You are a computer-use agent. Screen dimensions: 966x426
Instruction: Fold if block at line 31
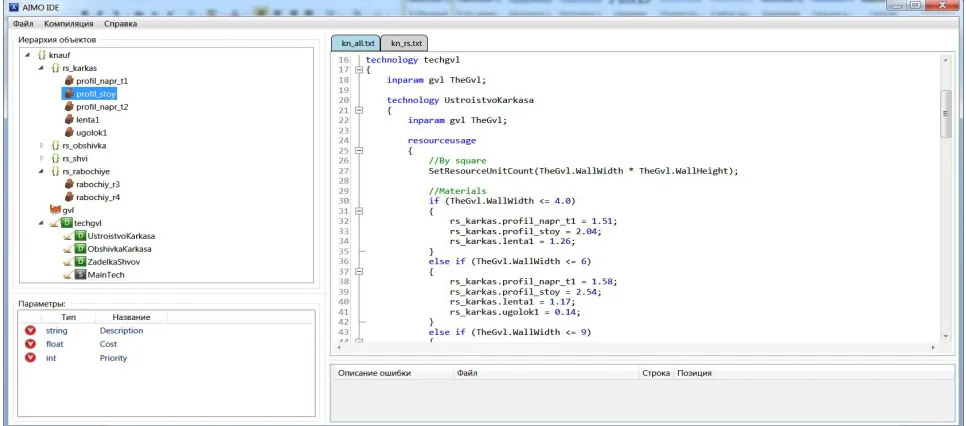point(359,211)
